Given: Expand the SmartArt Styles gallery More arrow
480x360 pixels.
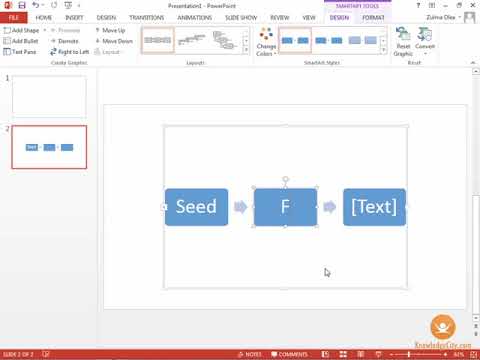Looking at the screenshot, I should tap(383, 50).
